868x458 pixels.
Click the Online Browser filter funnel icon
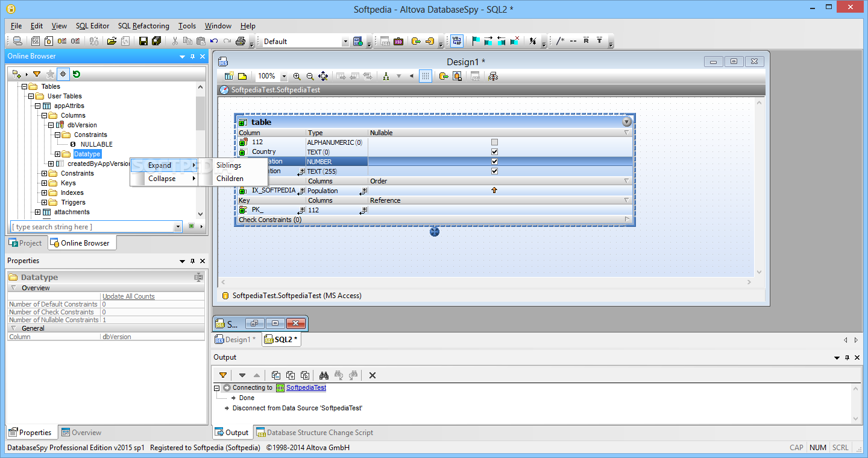tap(37, 74)
